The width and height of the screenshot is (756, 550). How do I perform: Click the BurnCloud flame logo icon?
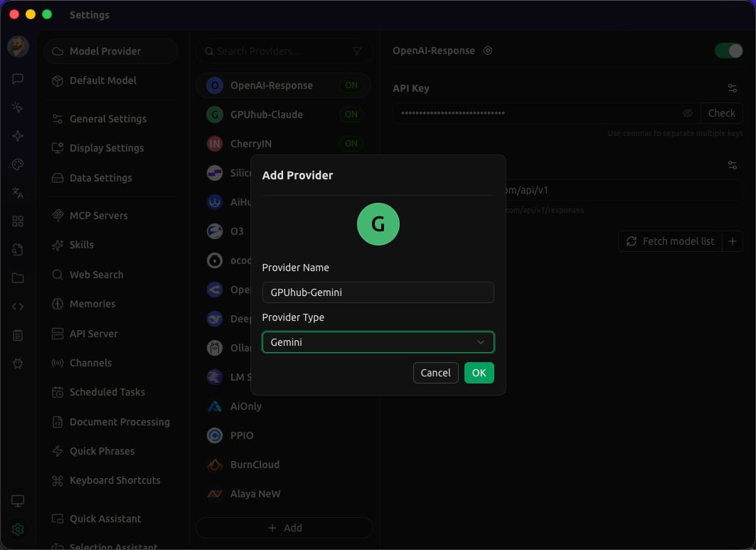click(215, 465)
